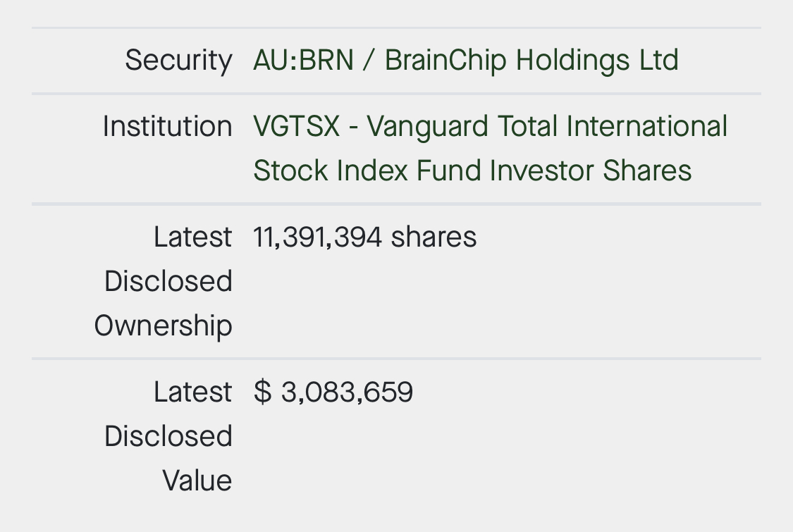Click the slash between AU:BRN and BrainChip

pos(369,61)
